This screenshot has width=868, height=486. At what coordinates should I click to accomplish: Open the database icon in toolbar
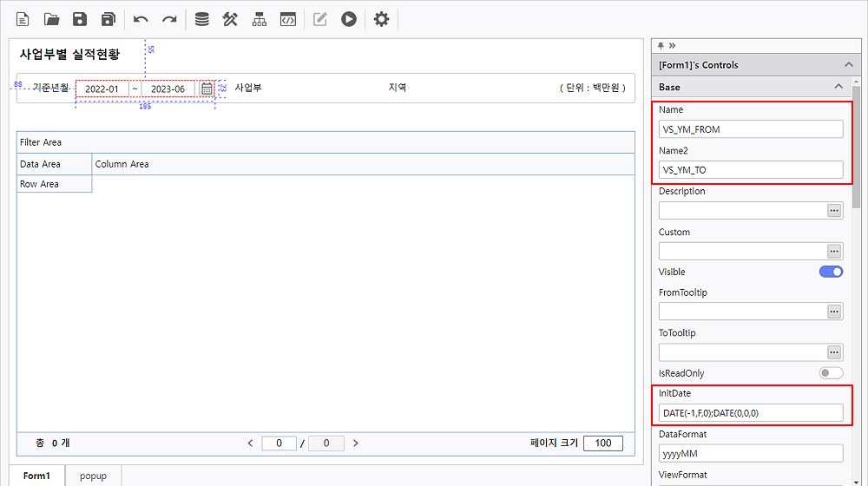[x=201, y=19]
